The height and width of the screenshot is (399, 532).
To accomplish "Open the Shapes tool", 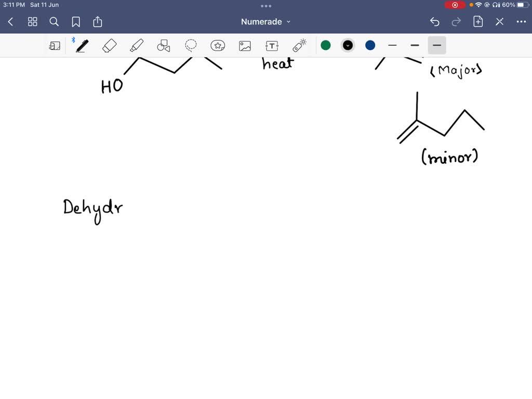I will [164, 46].
